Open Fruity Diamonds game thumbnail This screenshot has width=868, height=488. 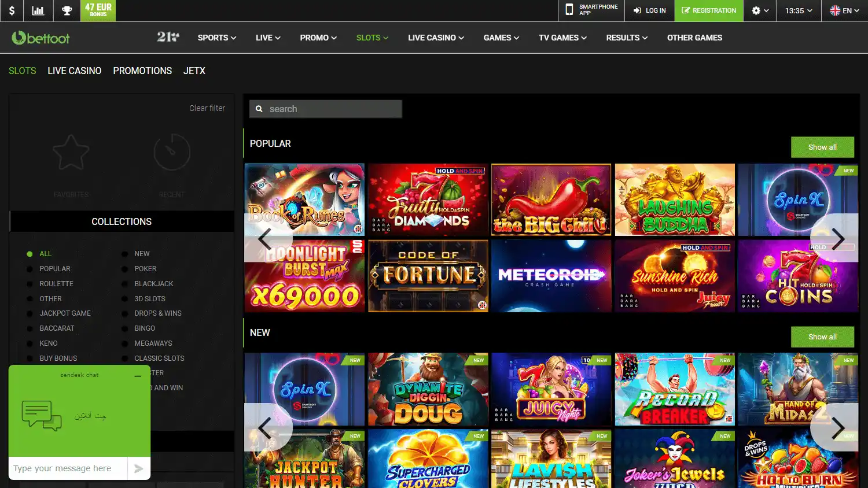pyautogui.click(x=428, y=199)
